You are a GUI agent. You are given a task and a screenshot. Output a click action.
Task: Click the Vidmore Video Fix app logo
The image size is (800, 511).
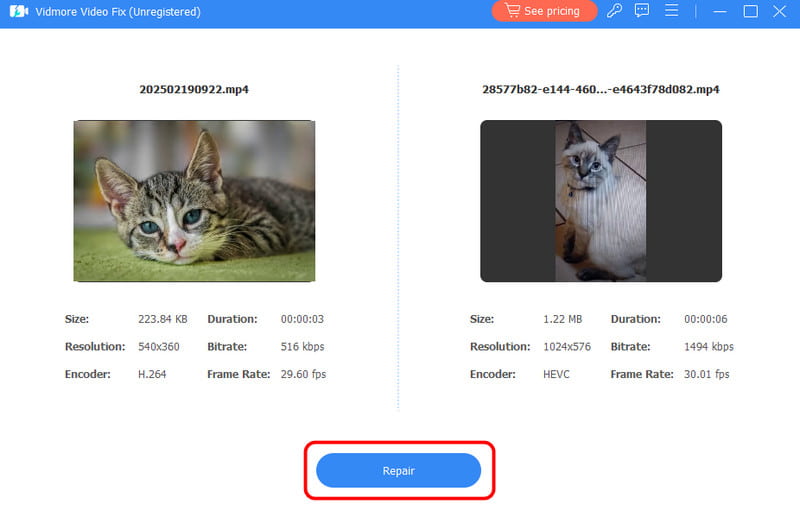coord(15,12)
